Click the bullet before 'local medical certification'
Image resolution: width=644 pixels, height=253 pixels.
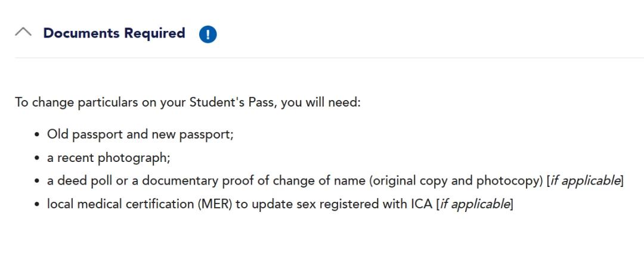tap(38, 204)
